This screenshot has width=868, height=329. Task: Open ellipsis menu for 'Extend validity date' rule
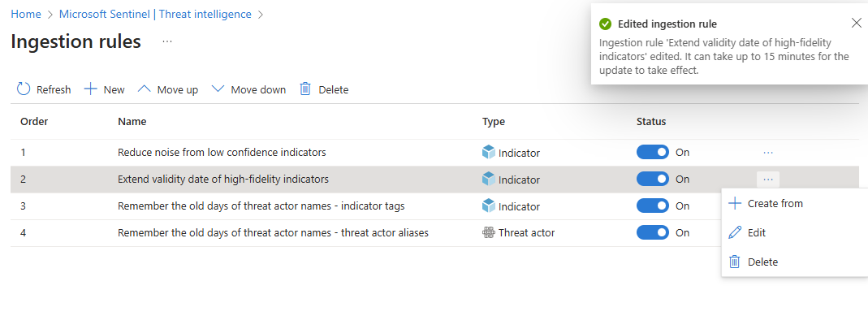[768, 179]
